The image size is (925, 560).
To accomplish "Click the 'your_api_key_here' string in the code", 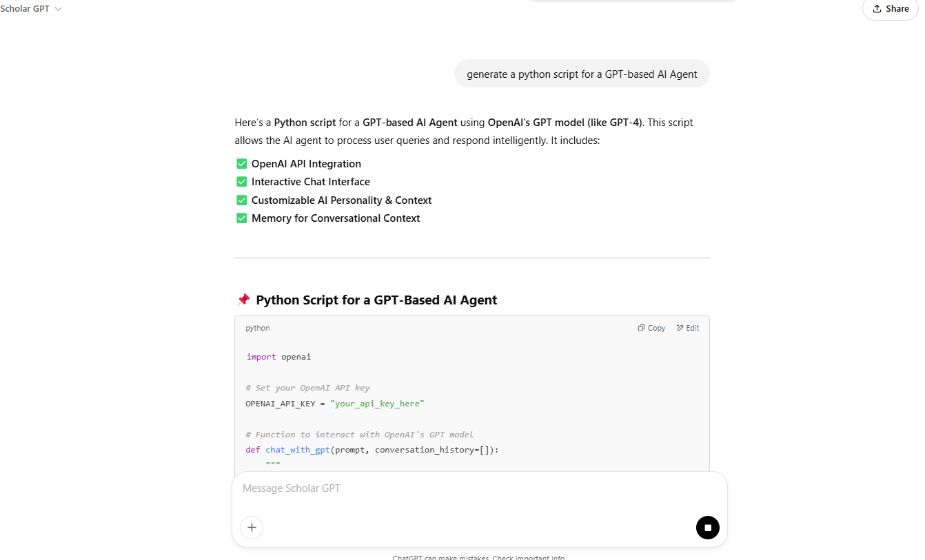I will click(x=377, y=404).
